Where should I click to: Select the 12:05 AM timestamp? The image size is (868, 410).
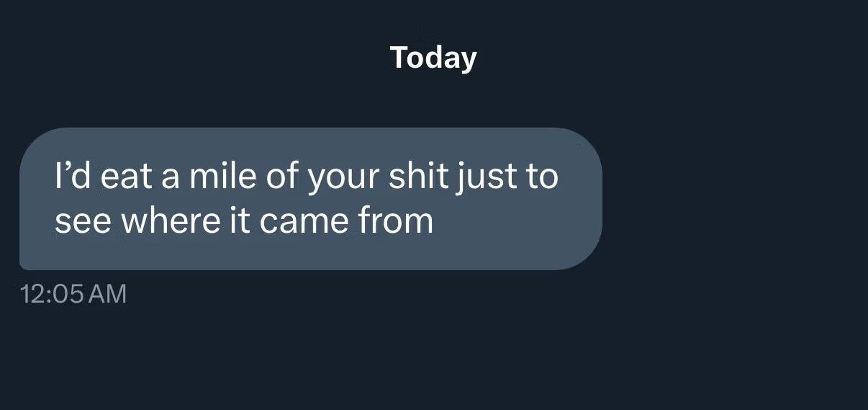(x=74, y=294)
